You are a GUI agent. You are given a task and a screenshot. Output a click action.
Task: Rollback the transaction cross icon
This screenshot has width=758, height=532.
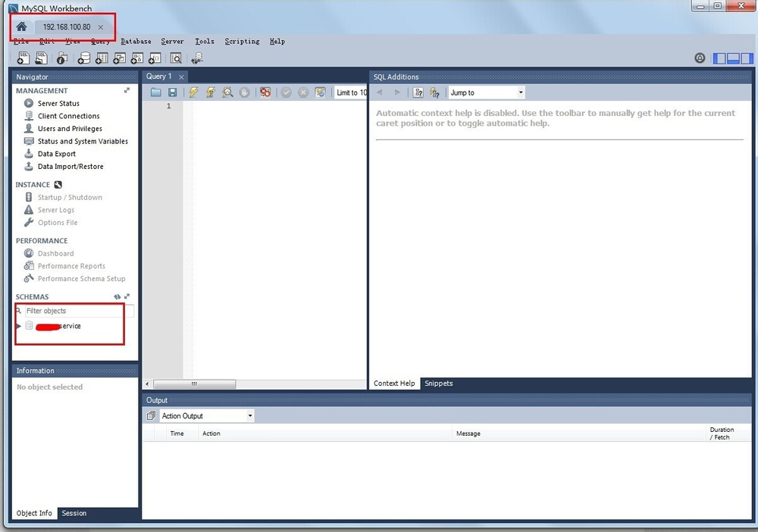pos(303,92)
